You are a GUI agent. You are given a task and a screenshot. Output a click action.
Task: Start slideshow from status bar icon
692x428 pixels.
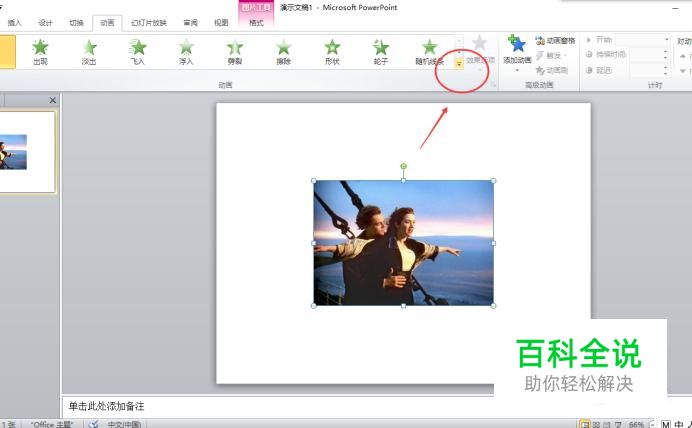(619, 424)
